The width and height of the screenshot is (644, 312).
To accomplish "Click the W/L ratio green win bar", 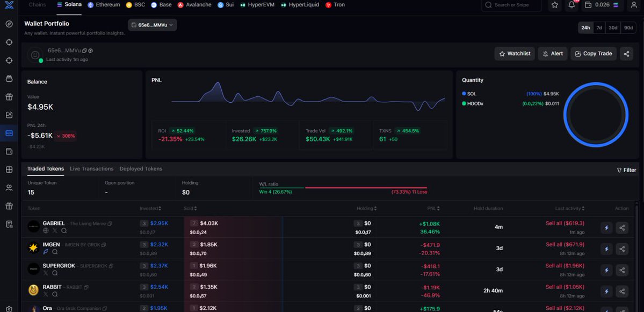I will (281, 188).
